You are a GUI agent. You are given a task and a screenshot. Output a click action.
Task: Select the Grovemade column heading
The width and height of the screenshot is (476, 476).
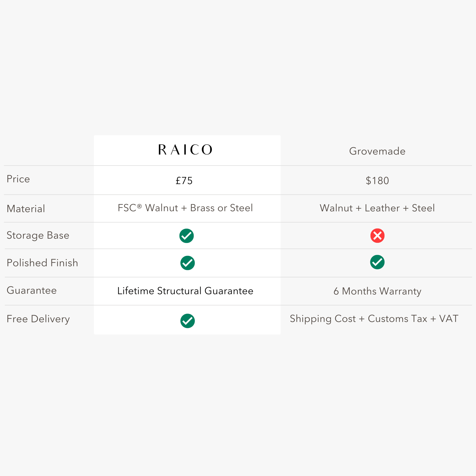[377, 151]
